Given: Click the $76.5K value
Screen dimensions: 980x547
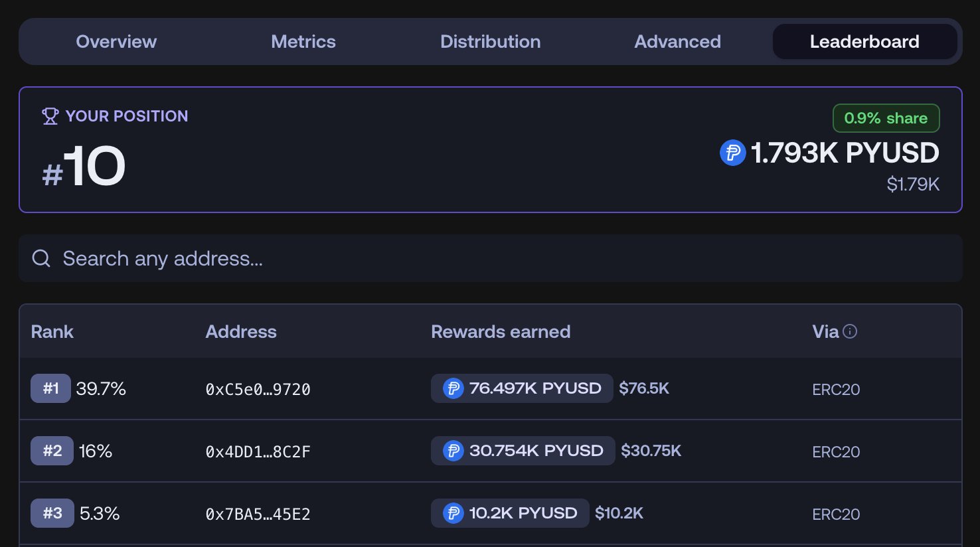Looking at the screenshot, I should [x=644, y=388].
